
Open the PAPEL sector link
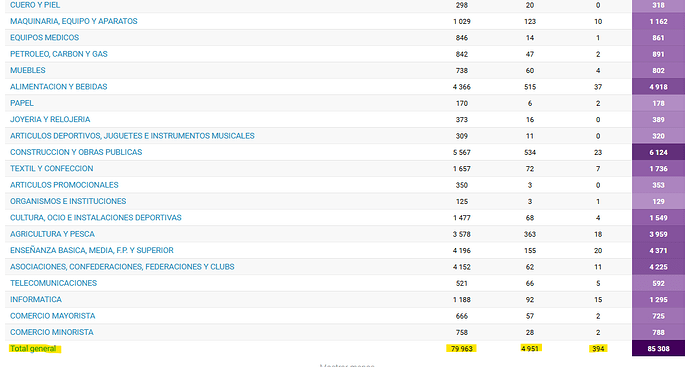coord(22,103)
